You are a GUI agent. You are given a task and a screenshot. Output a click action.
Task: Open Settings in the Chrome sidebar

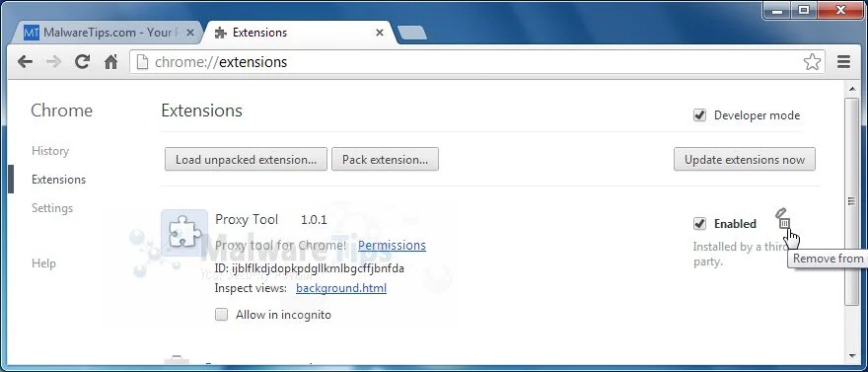tap(52, 208)
